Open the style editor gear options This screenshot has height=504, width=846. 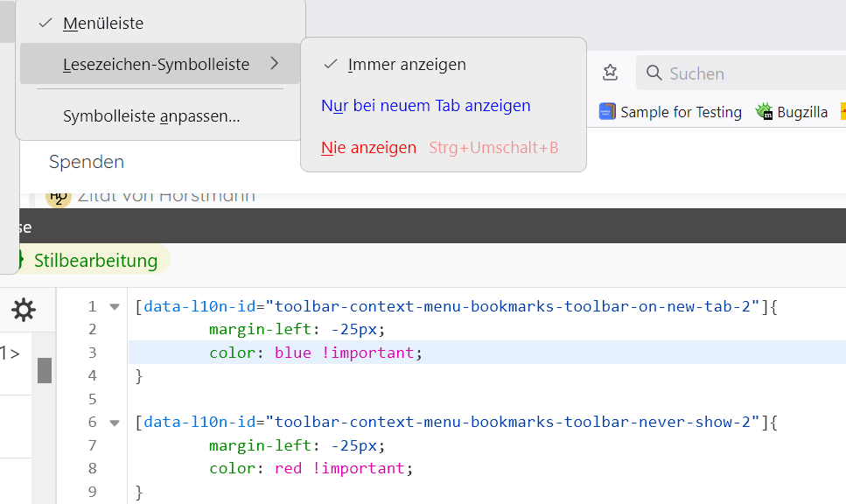point(24,310)
